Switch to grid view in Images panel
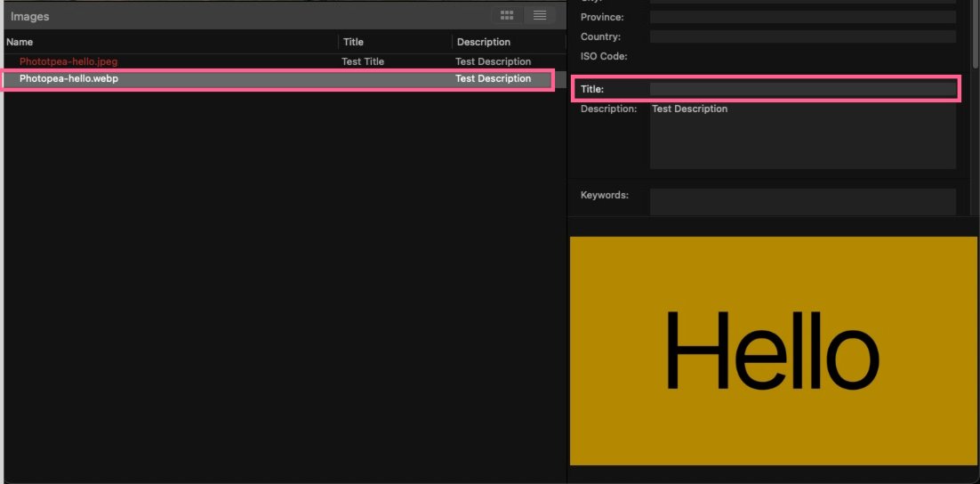This screenshot has width=980, height=484. click(x=507, y=16)
